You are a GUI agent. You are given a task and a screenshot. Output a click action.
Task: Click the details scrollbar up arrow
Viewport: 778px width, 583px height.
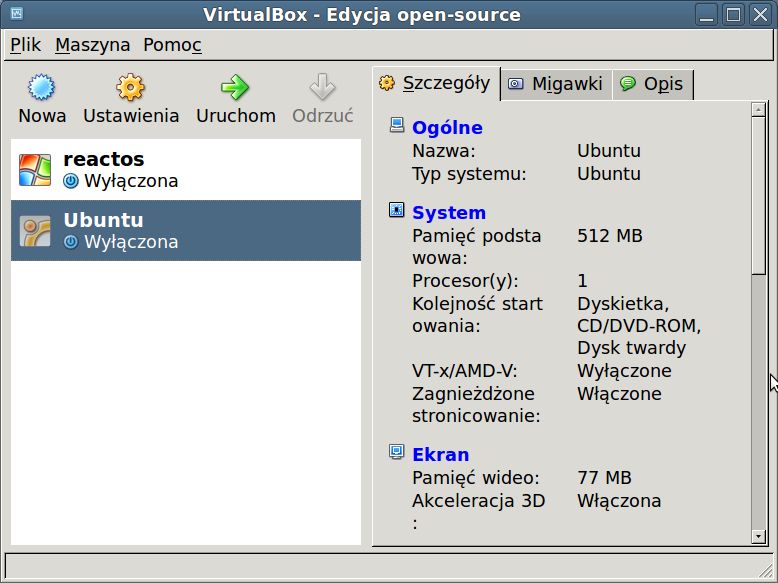[x=758, y=109]
